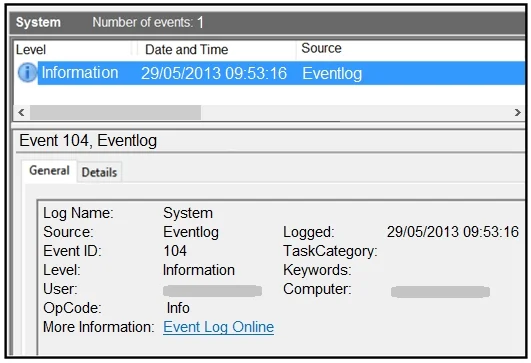531x363 pixels.
Task: Click the OpCode Info value
Action: [x=178, y=308]
